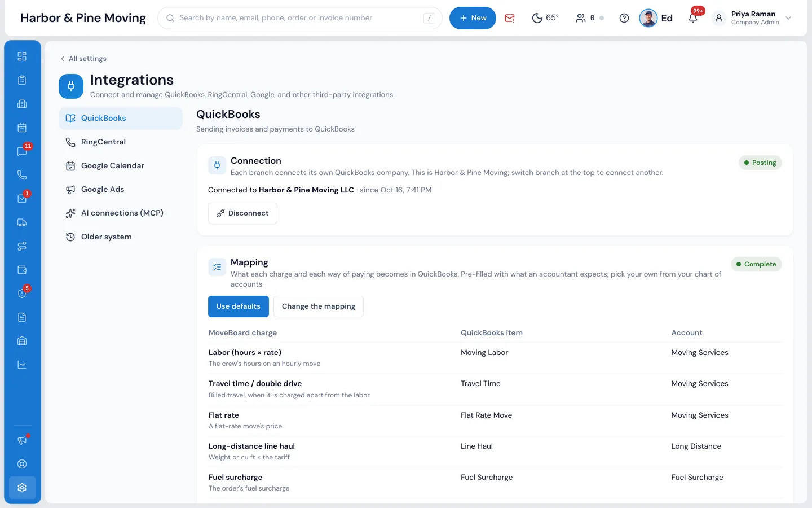
Task: Click the Posting status badge
Action: (x=760, y=163)
